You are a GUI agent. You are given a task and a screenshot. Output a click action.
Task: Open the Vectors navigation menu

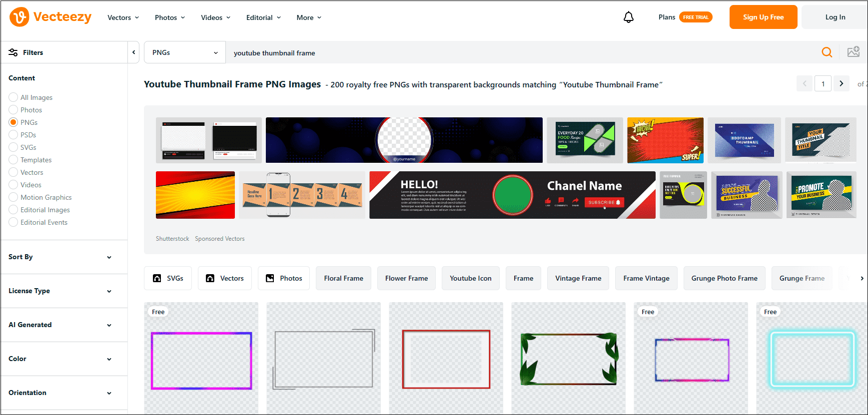coord(123,17)
